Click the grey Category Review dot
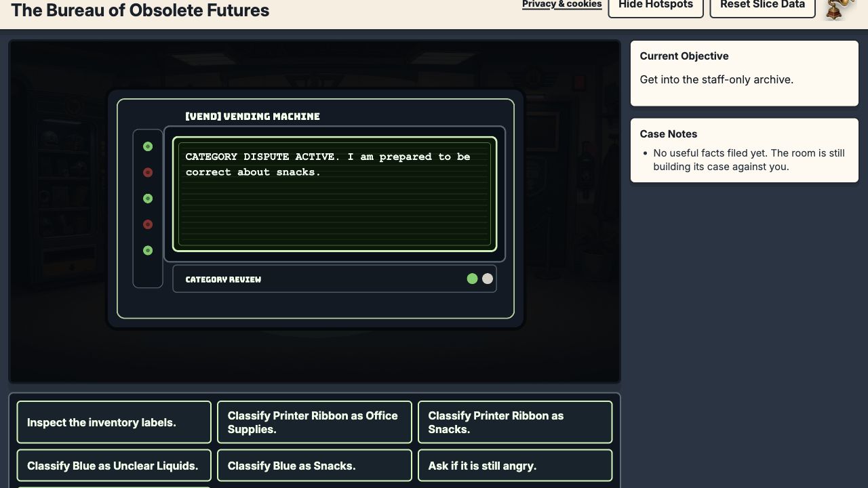The image size is (868, 488). [x=488, y=279]
